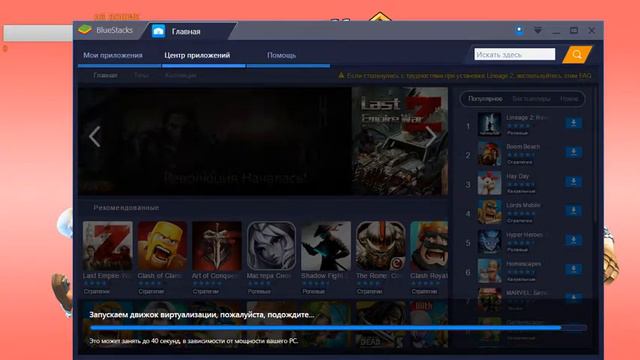Image resolution: width=640 pixels, height=360 pixels.
Task: Select the Топы sub-navigation item
Action: 141,75
